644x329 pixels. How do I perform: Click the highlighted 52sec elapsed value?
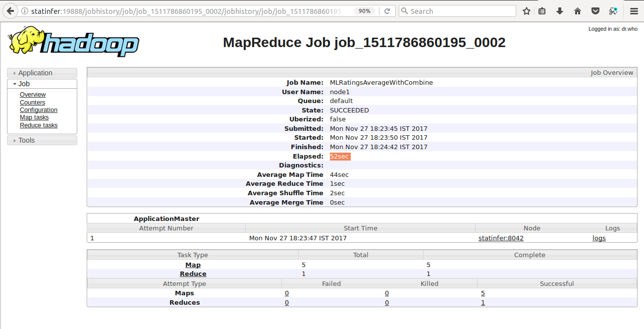340,157
